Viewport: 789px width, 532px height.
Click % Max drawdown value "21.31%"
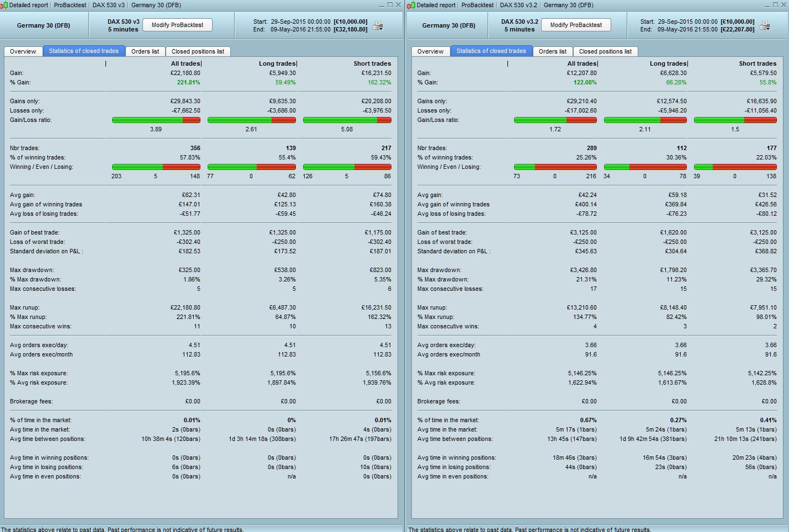[x=586, y=279]
